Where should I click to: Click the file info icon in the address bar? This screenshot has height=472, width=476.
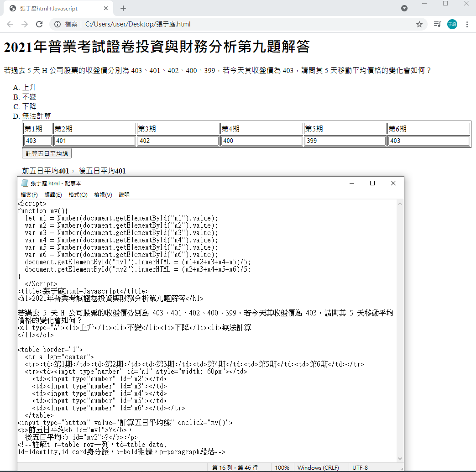pos(58,24)
